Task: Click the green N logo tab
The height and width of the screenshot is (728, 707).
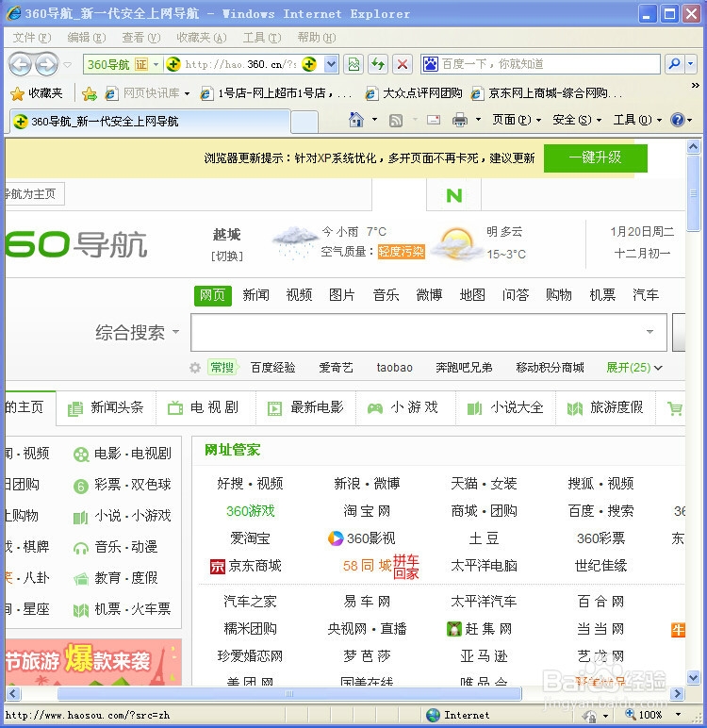Action: pos(454,195)
